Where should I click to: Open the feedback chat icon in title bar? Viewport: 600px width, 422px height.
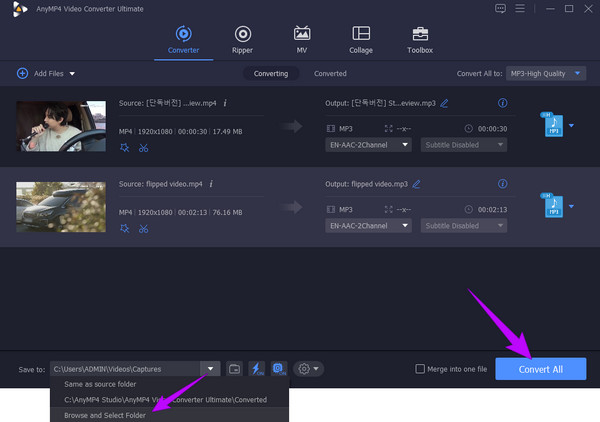(x=501, y=8)
